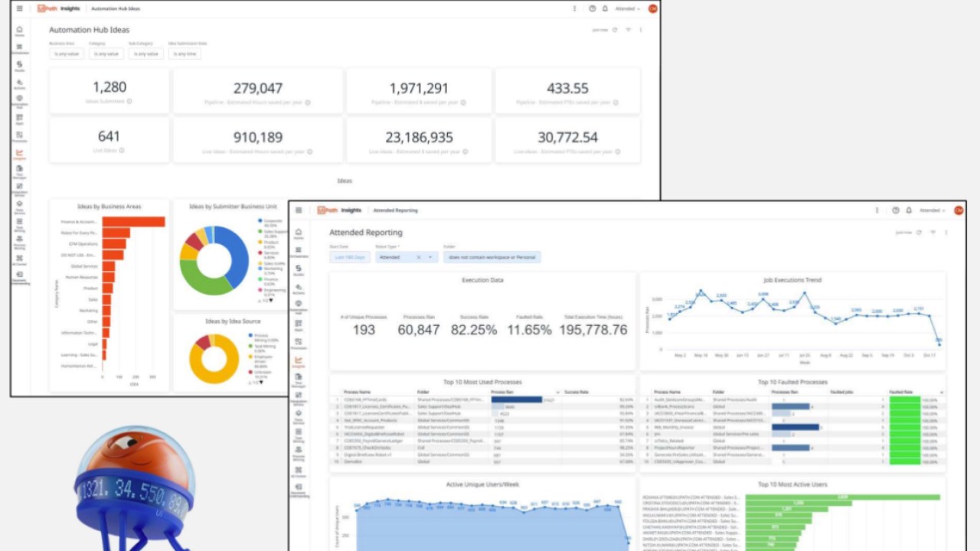Open Insights in the Attended Reporting sidebar

coord(299,361)
